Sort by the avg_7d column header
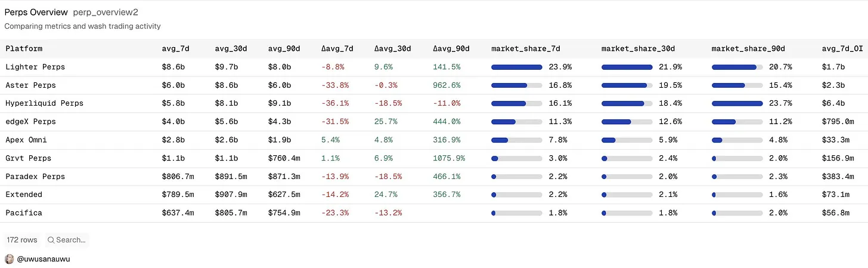The image size is (868, 268). pos(175,48)
